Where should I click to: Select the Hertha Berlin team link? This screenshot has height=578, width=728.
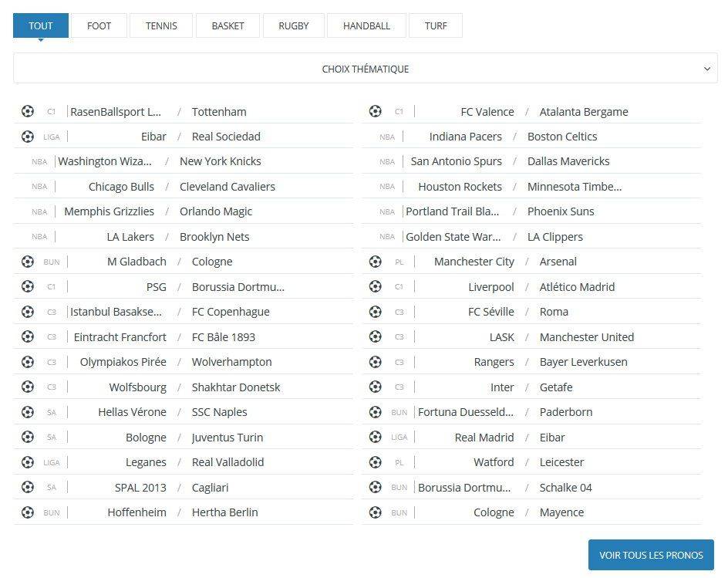pos(224,512)
